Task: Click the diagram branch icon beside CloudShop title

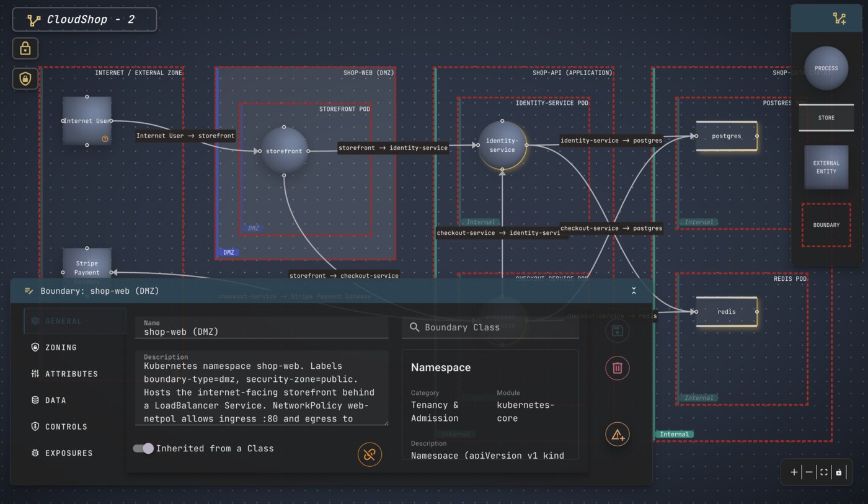Action: tap(34, 19)
